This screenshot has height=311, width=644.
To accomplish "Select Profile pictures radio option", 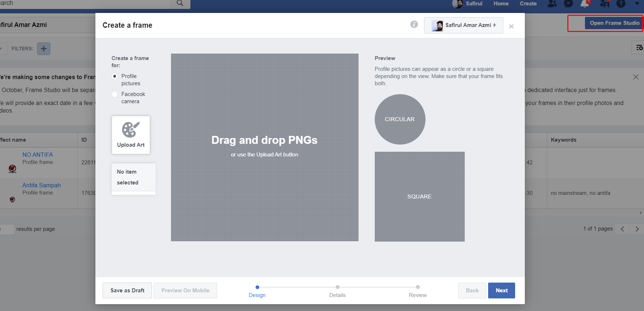I will (115, 76).
